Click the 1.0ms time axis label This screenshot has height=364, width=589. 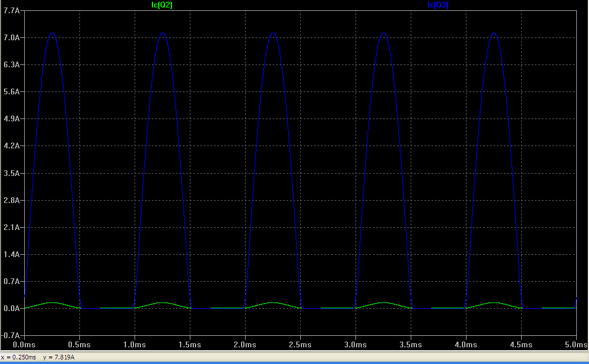[135, 344]
